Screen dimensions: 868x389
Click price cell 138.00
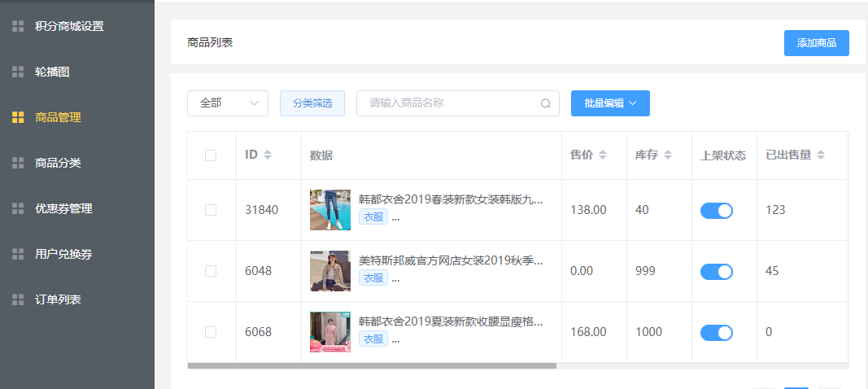588,210
